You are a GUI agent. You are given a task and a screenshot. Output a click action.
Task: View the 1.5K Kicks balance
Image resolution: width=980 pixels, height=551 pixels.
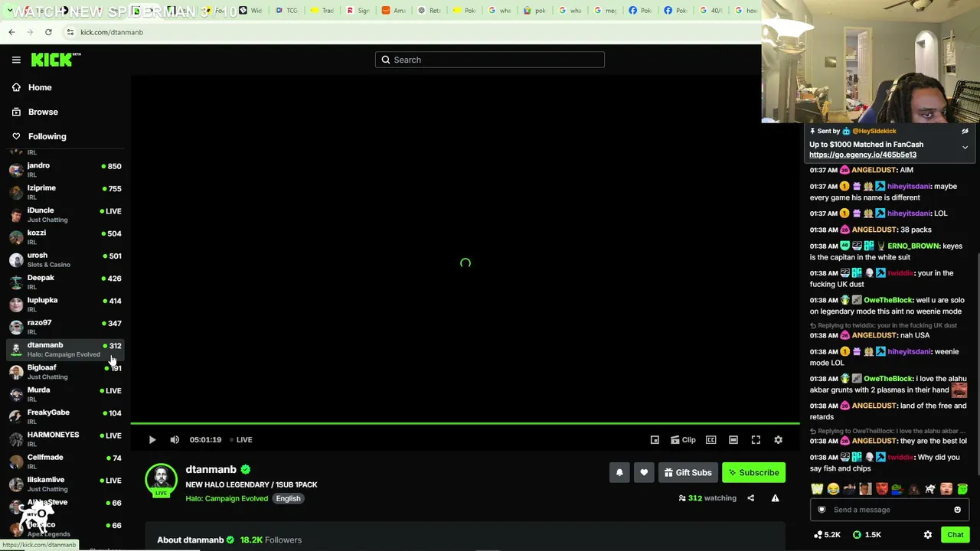coord(867,535)
